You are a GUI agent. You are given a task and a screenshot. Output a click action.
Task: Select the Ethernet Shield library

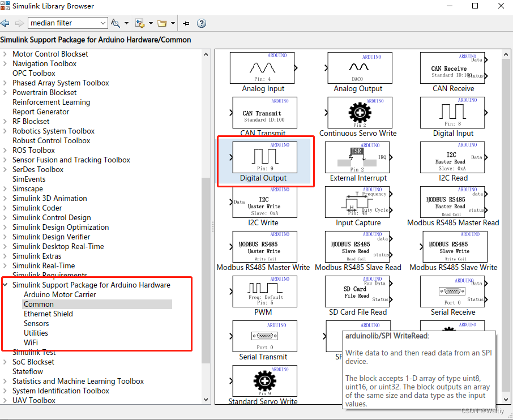[49, 314]
